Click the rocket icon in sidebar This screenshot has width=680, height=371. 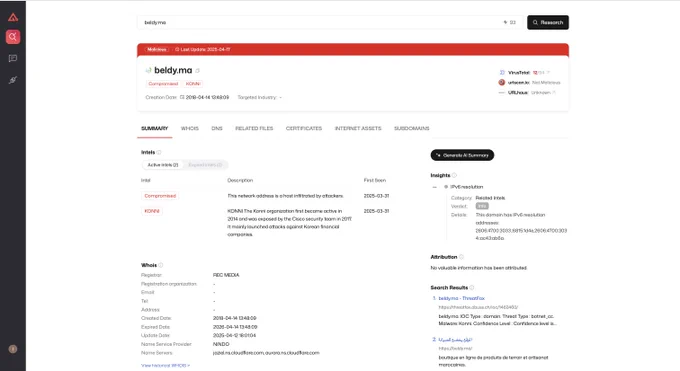[x=13, y=80]
